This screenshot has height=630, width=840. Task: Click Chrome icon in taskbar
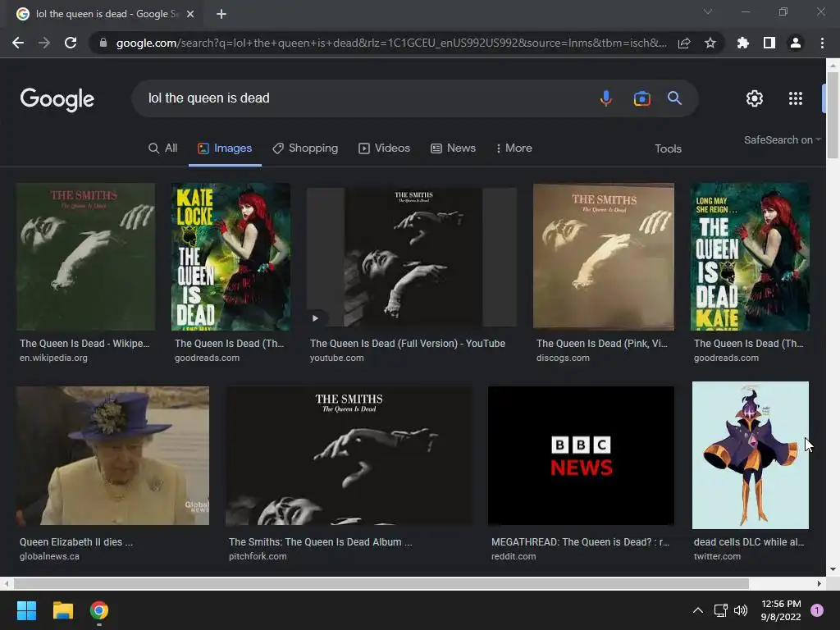pyautogui.click(x=99, y=610)
